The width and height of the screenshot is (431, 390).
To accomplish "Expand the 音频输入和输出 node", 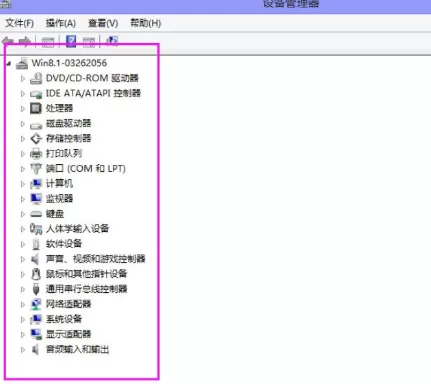I will 23,350.
